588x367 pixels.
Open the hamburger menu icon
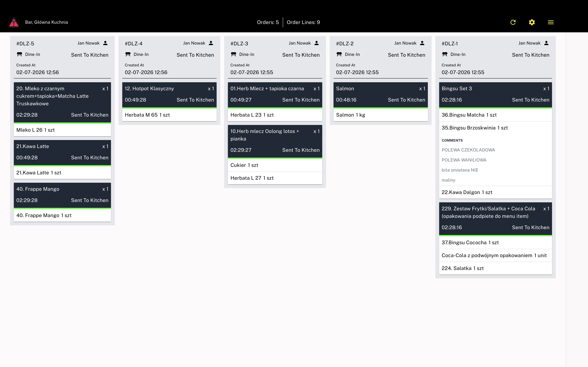pyautogui.click(x=551, y=22)
